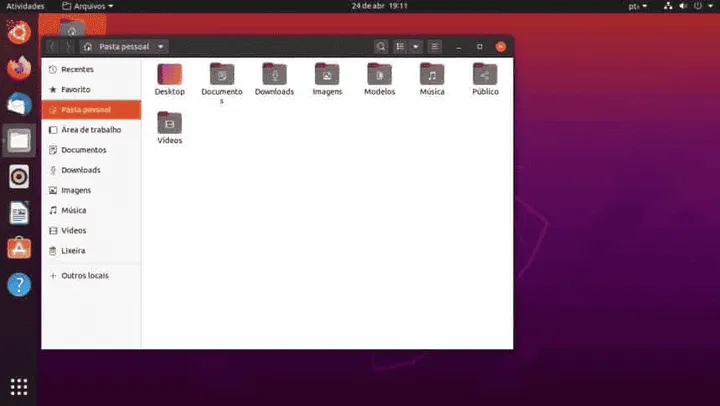This screenshot has width=720, height=406.
Task: Open the hamburger menu in the toolbar
Action: (434, 47)
